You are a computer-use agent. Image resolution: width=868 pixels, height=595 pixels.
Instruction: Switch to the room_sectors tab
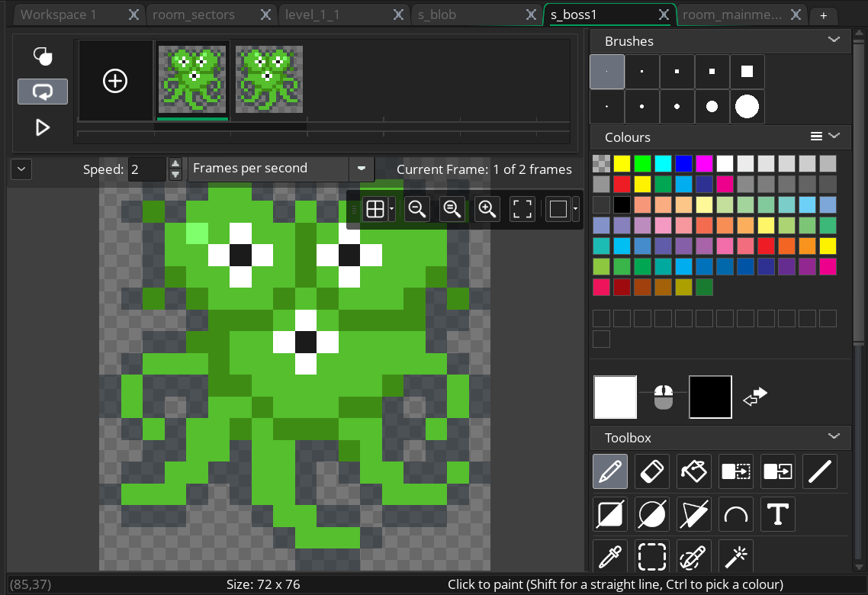coord(194,14)
